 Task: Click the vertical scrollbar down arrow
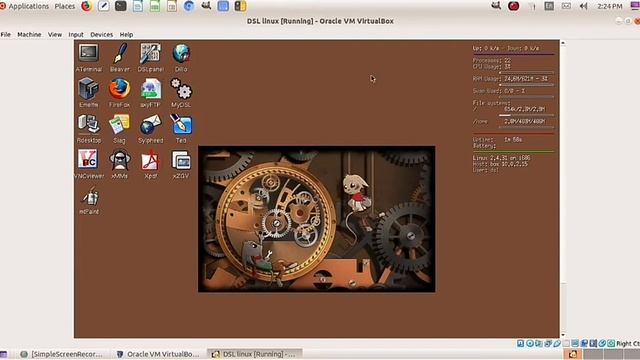(x=563, y=335)
